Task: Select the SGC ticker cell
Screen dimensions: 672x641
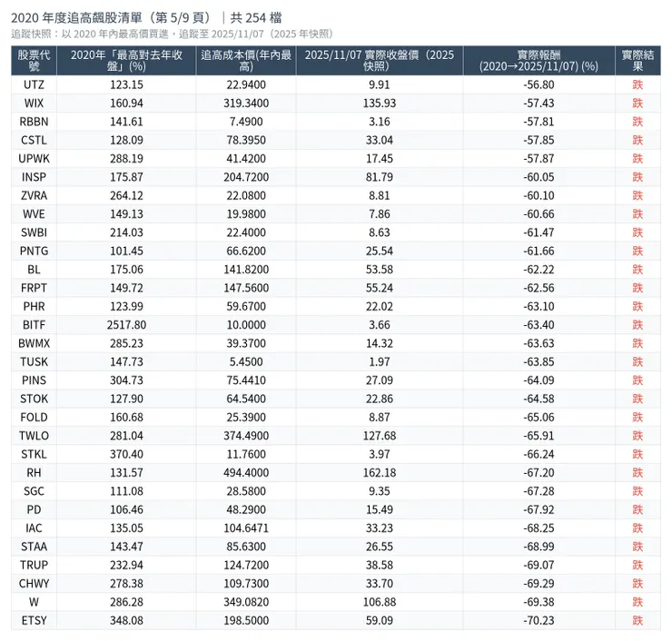Action: 34,491
